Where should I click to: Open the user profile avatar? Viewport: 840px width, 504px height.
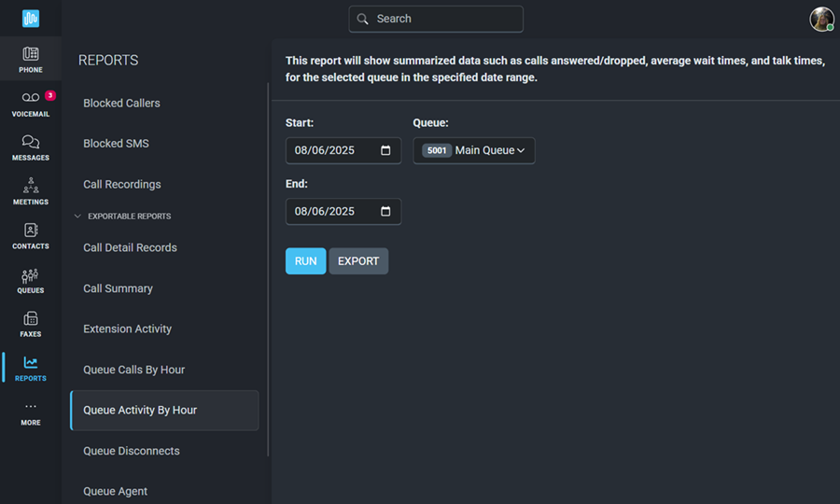[821, 20]
